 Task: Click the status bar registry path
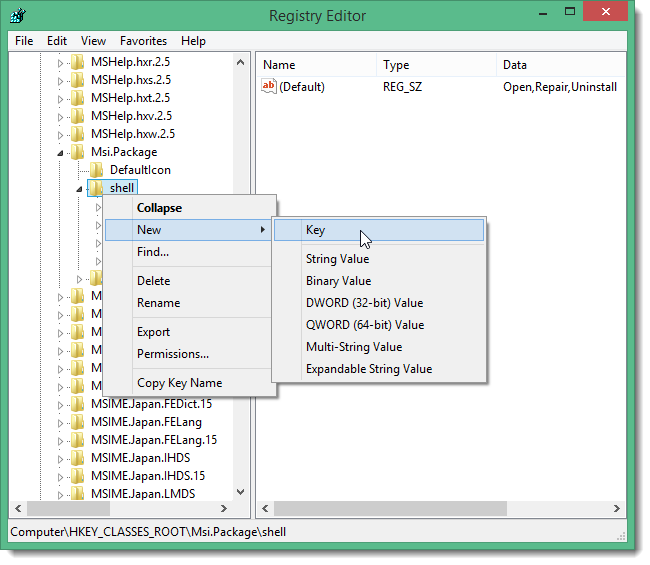pos(148,532)
